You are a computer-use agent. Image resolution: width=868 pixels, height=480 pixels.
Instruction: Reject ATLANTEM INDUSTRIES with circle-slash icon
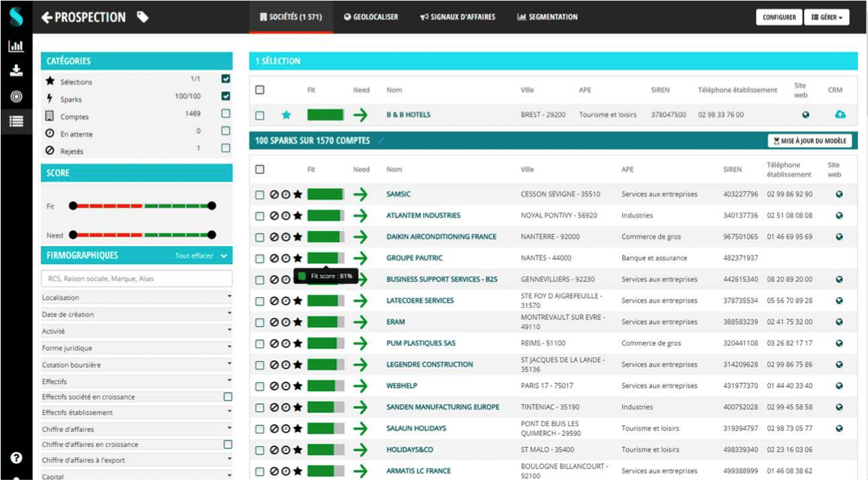coord(274,215)
